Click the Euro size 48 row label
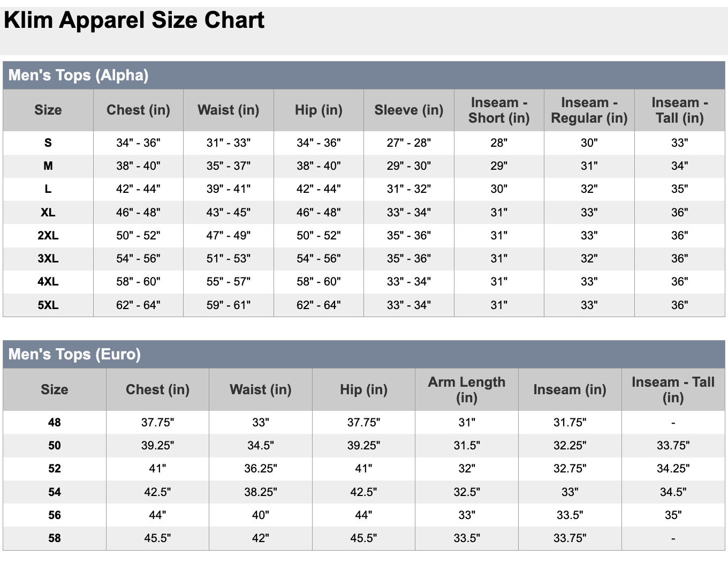Screen dimensions: 728x571 55,423
